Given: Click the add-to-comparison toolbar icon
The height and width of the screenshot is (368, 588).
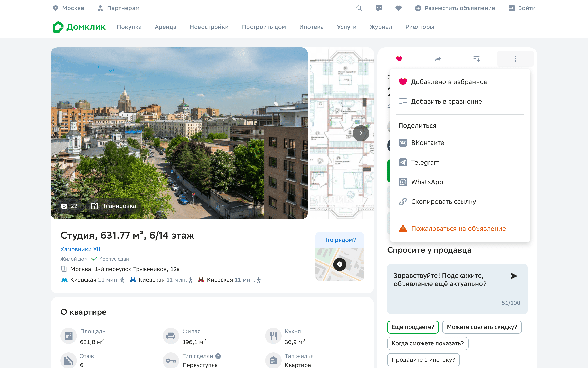Looking at the screenshot, I should 477,59.
